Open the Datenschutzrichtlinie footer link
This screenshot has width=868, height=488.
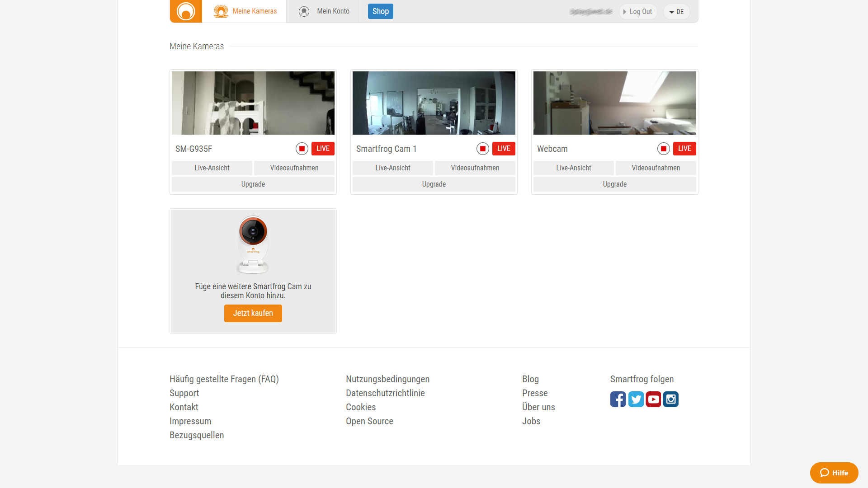385,393
